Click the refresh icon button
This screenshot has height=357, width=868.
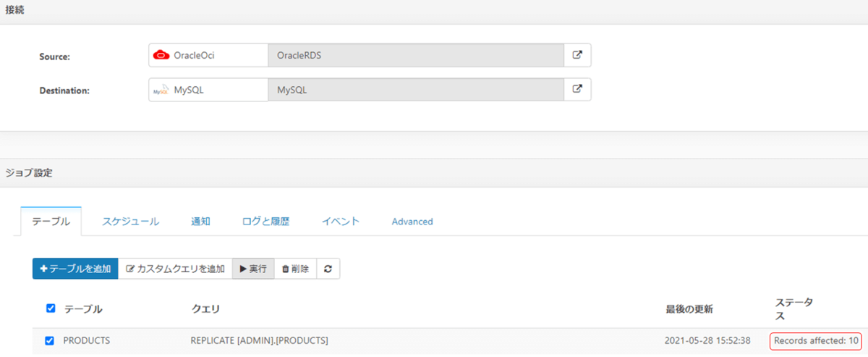pyautogui.click(x=328, y=269)
